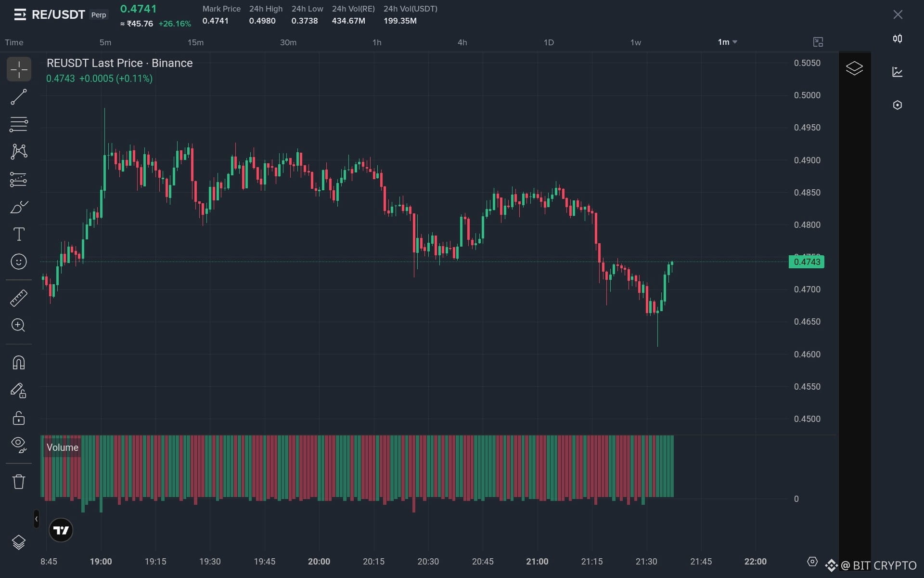Click the Perp contract badge
Screen dimensions: 924x578
click(x=99, y=15)
